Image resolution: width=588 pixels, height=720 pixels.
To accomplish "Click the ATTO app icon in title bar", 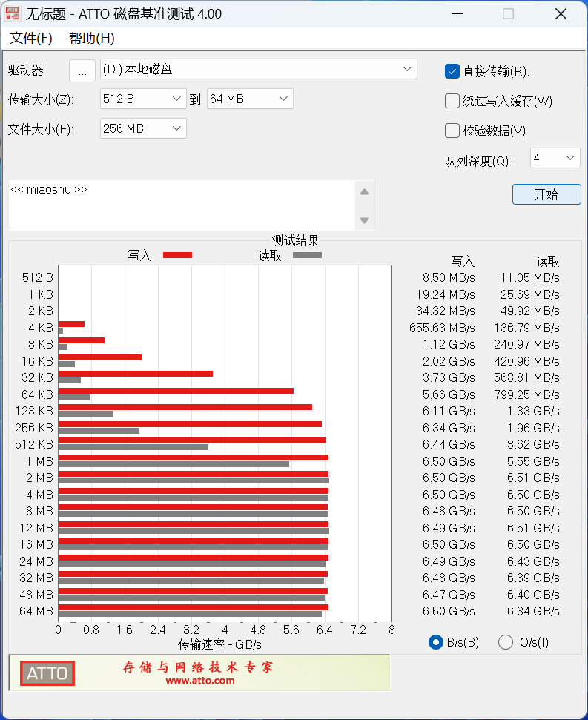I will click(13, 14).
